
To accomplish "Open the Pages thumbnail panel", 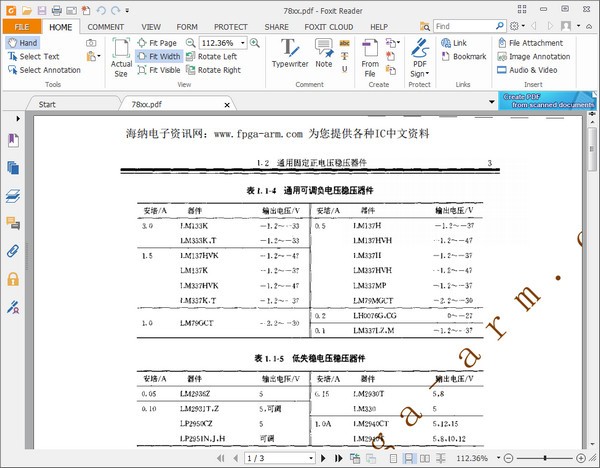I will click(13, 167).
